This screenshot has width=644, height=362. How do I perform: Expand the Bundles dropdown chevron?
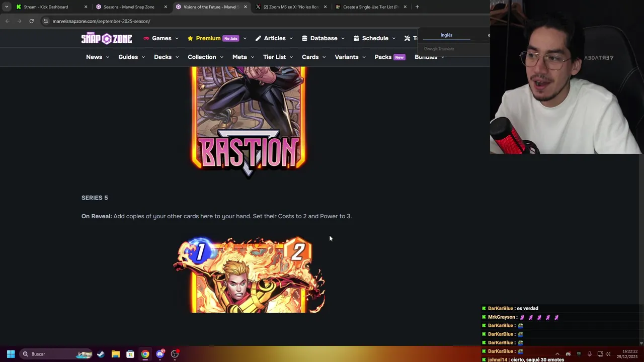[443, 57]
